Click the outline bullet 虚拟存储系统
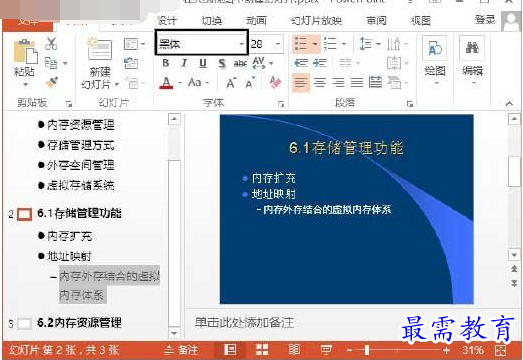Screen dimensions: 523x360 (80, 185)
